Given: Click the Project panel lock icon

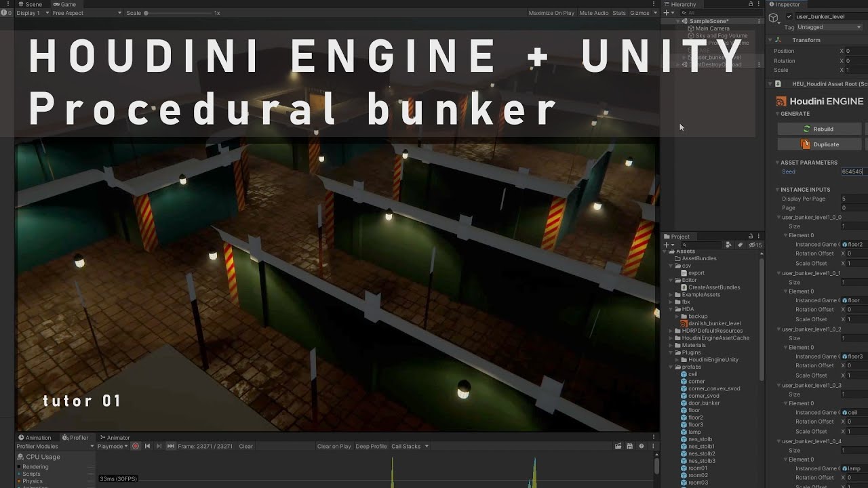Looking at the screenshot, I should pyautogui.click(x=751, y=237).
